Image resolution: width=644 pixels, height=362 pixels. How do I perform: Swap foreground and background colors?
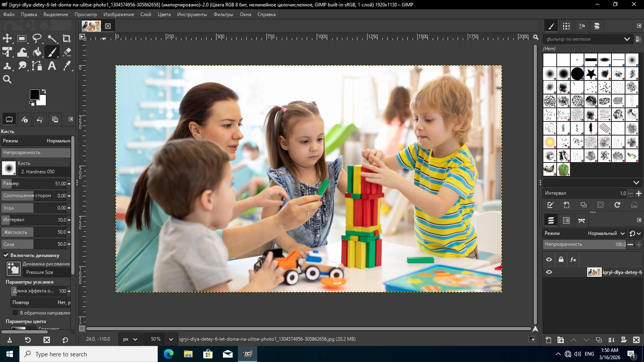point(44,91)
